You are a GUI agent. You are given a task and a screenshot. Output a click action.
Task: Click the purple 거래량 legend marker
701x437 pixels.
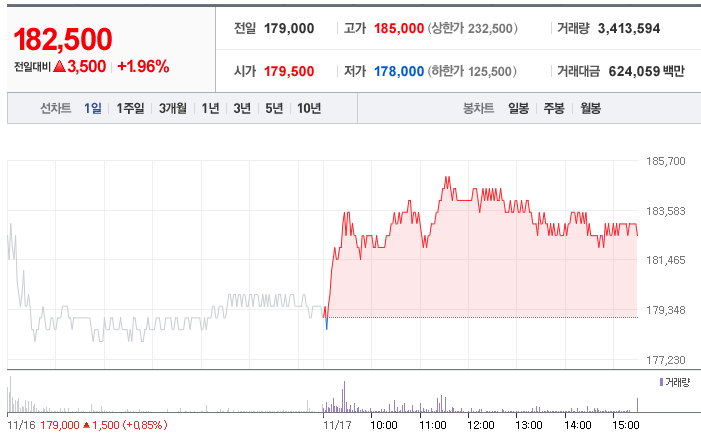click(x=661, y=382)
